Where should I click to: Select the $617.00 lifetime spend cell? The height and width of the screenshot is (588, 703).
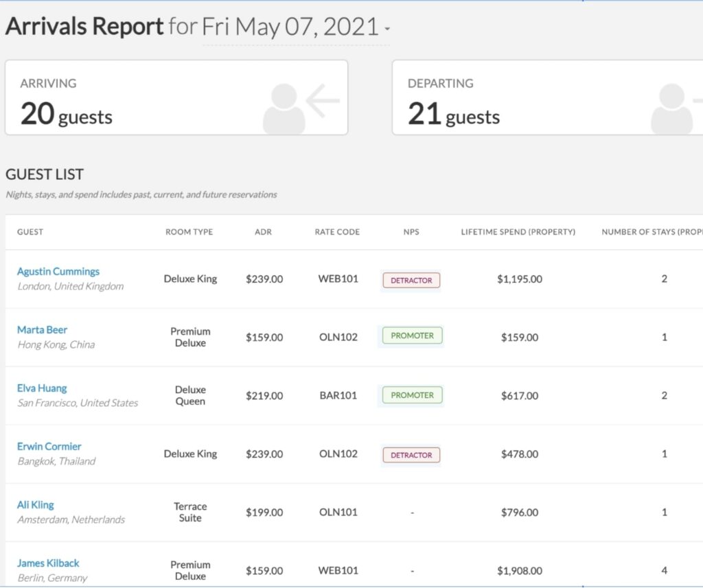tap(520, 396)
